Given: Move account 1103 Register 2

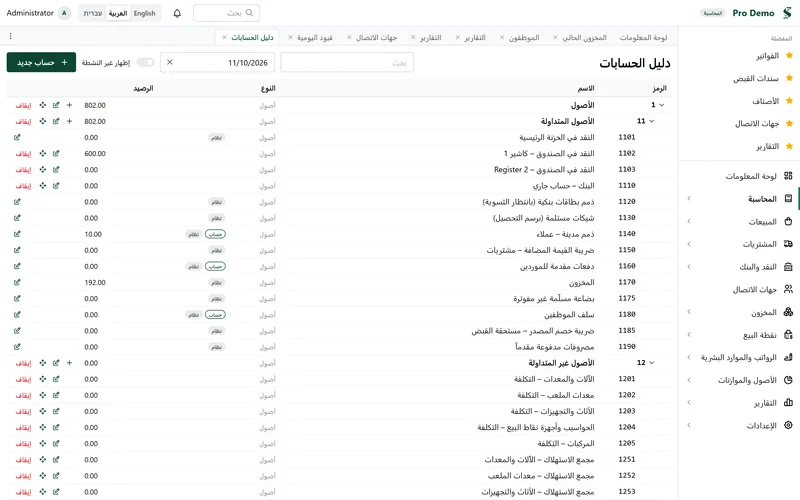Looking at the screenshot, I should click(x=43, y=169).
